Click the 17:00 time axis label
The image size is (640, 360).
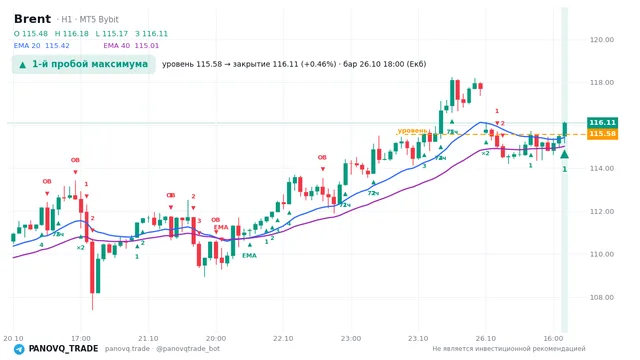81,338
